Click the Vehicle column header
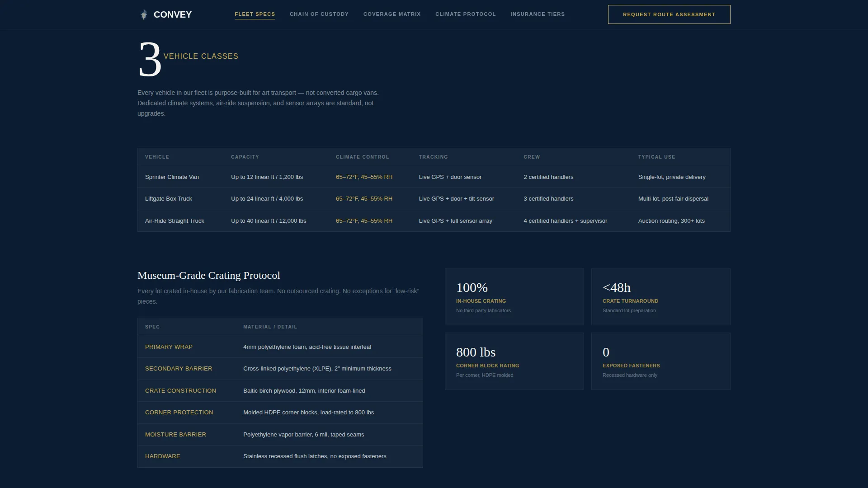The image size is (868, 488). tap(157, 157)
